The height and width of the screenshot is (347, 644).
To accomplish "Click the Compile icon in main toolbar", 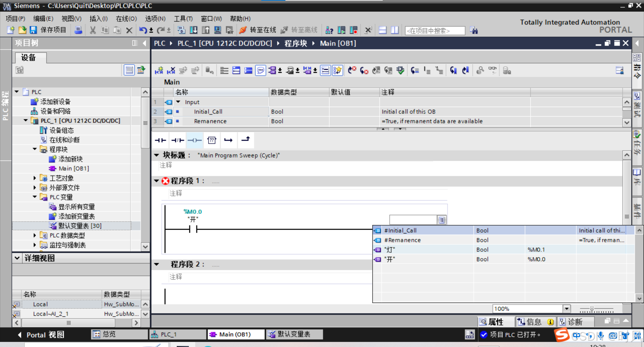I will [181, 30].
